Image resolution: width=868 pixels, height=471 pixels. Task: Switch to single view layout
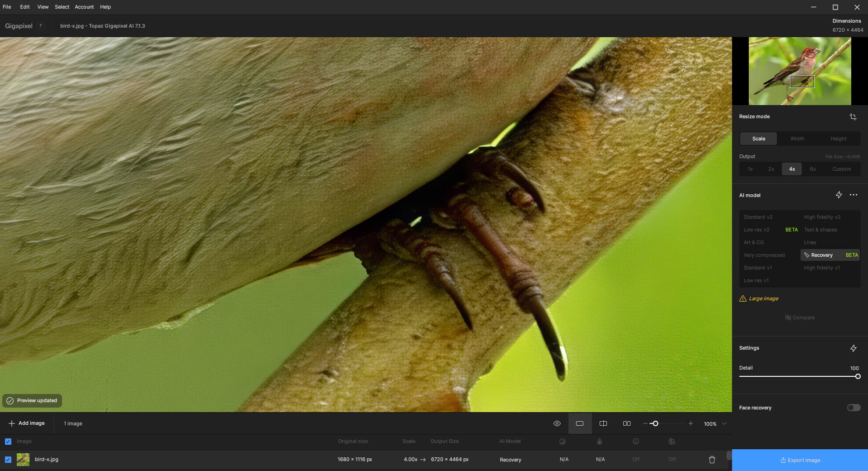click(x=579, y=423)
